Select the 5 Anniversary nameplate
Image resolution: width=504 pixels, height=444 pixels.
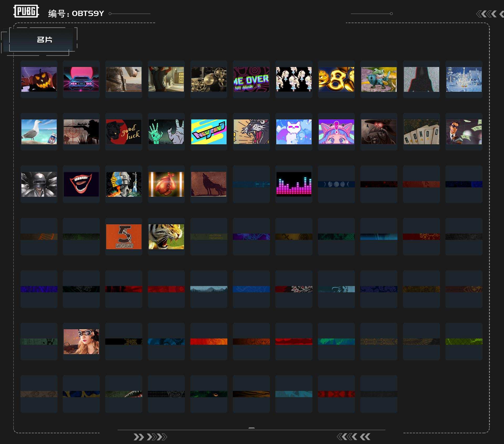tap(124, 237)
